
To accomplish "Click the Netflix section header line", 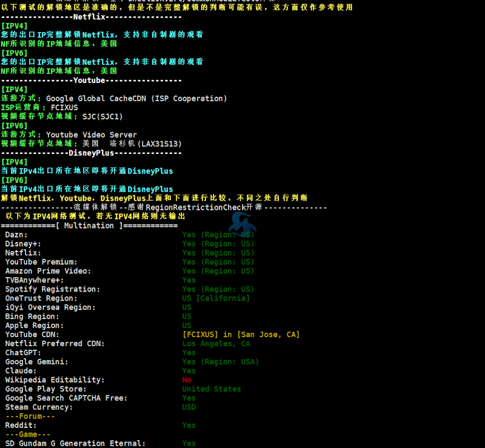I will coord(92,17).
